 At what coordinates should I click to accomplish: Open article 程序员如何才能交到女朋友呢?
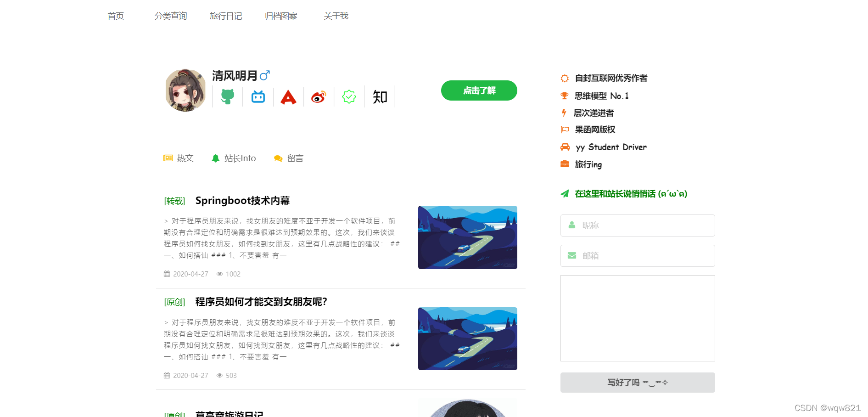[261, 302]
